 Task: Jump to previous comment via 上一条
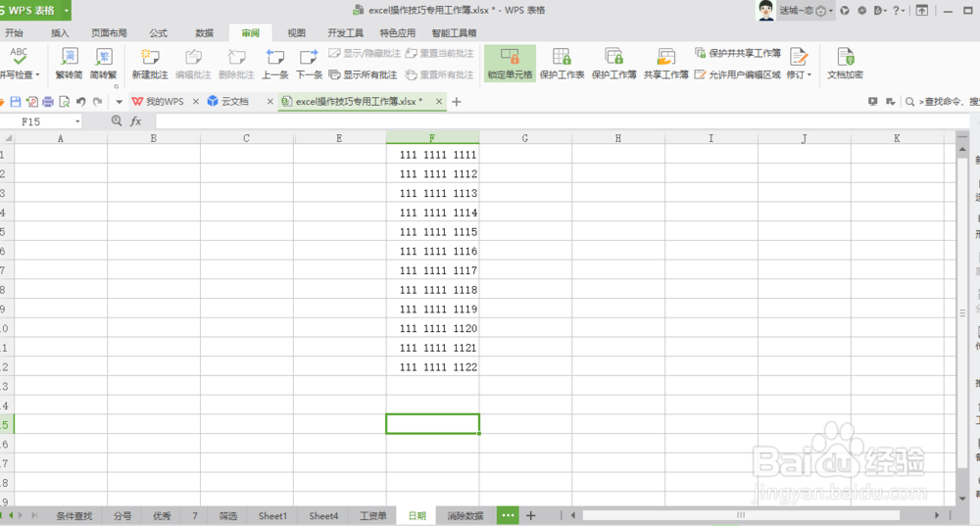coord(275,63)
